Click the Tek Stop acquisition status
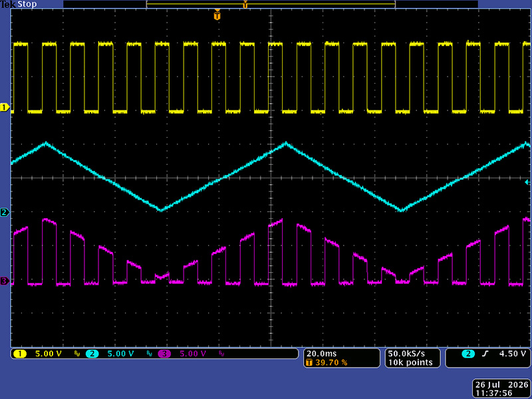The height and width of the screenshot is (399, 532). (x=19, y=5)
